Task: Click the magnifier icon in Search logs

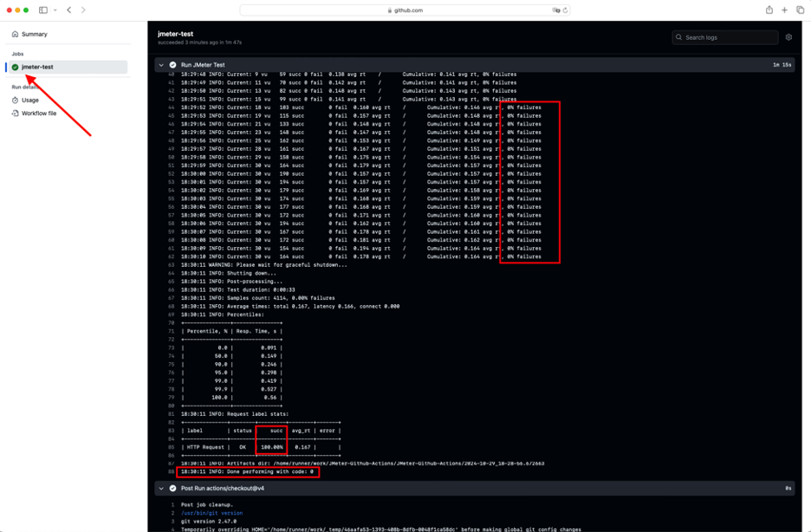Action: (678, 37)
